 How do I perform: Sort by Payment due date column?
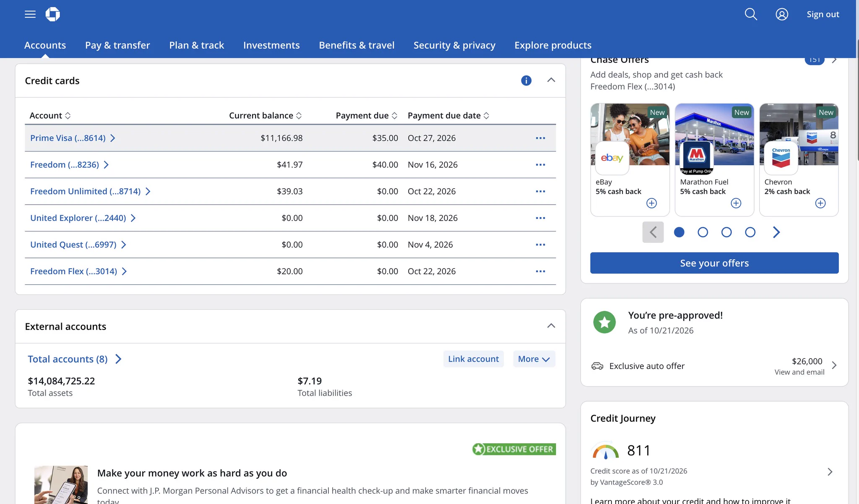coord(448,115)
